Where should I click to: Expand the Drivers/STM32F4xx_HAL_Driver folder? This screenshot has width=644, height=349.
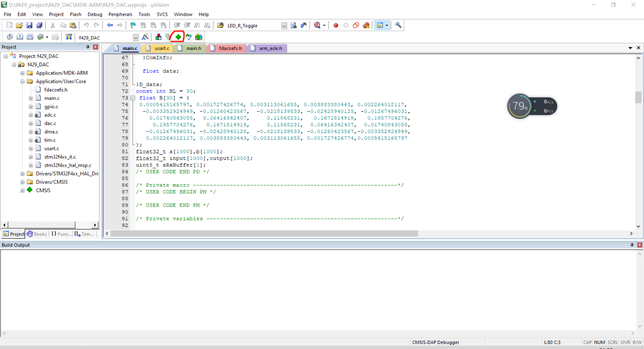[x=22, y=174]
